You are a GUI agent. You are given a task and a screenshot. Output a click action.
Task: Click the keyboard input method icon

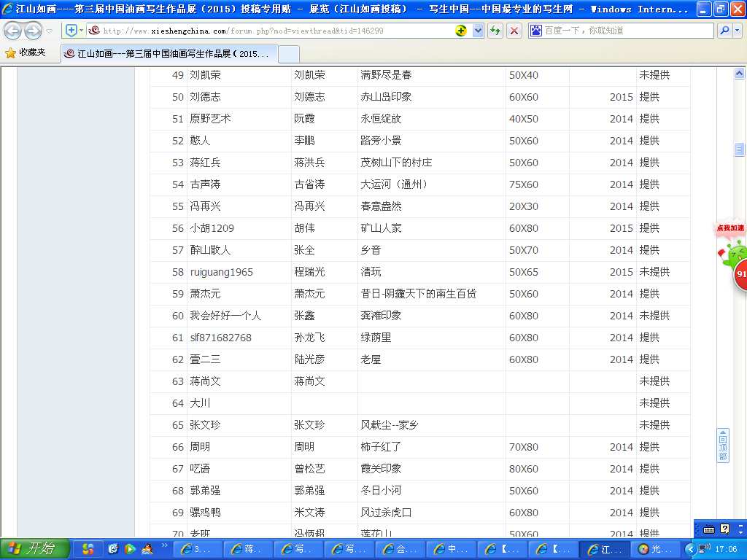click(x=708, y=529)
